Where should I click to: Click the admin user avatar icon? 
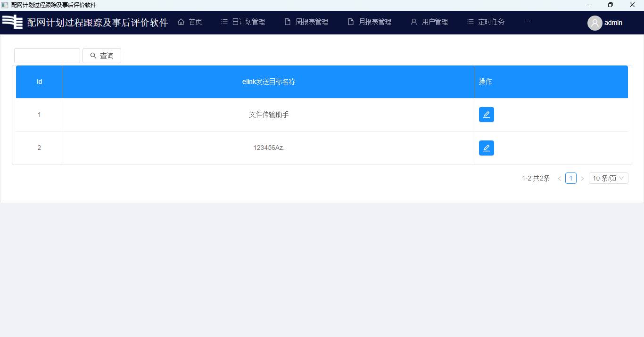pos(594,23)
